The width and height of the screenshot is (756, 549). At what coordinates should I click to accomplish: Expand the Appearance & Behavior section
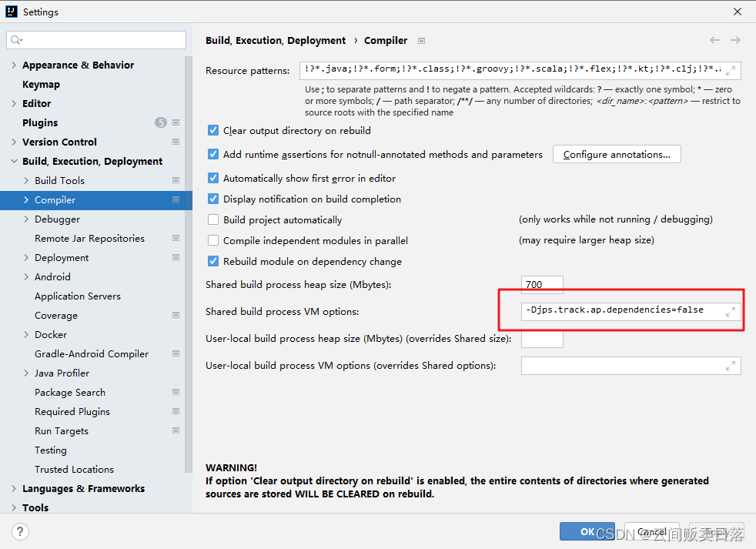14,65
